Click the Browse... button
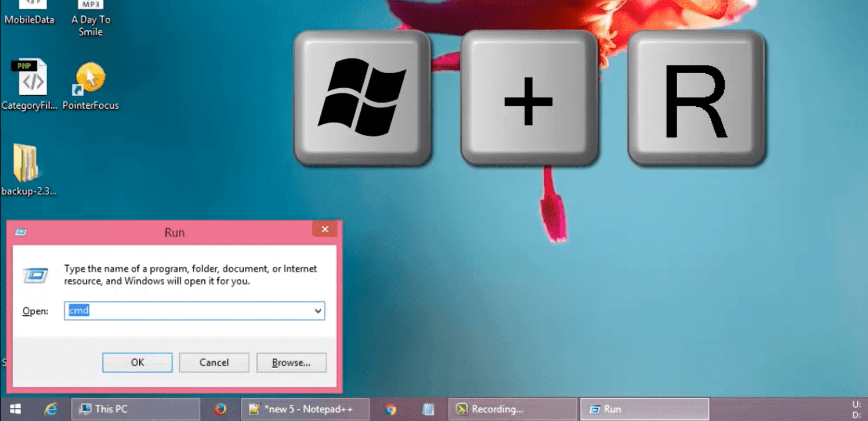Screen dimensions: 868x421 291,362
